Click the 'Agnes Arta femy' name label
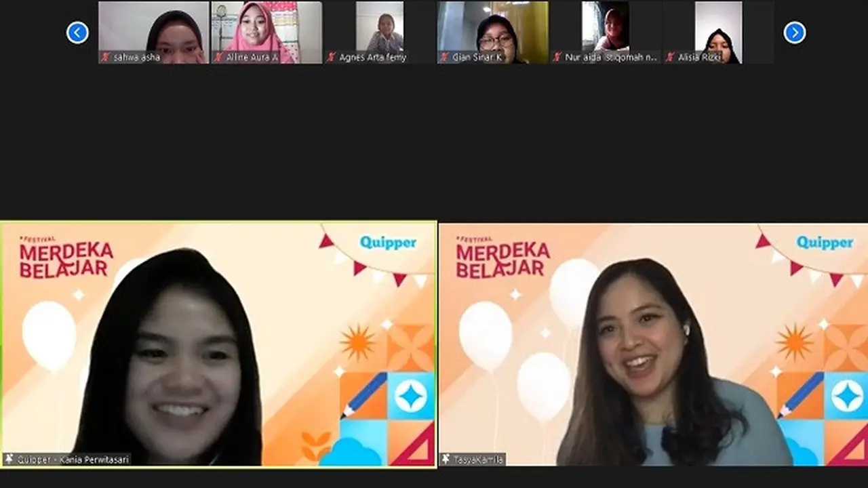The image size is (868, 488). (372, 58)
